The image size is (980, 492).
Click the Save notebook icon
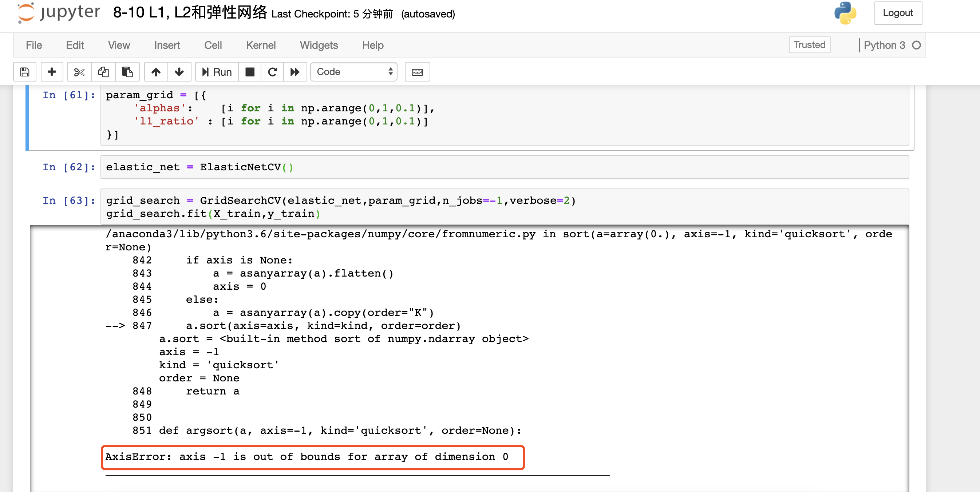(24, 71)
